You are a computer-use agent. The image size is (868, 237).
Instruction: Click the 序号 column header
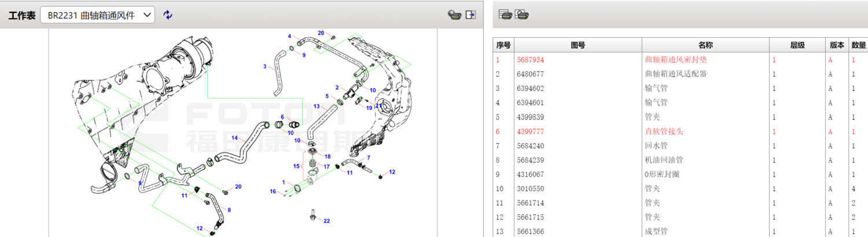pos(503,45)
